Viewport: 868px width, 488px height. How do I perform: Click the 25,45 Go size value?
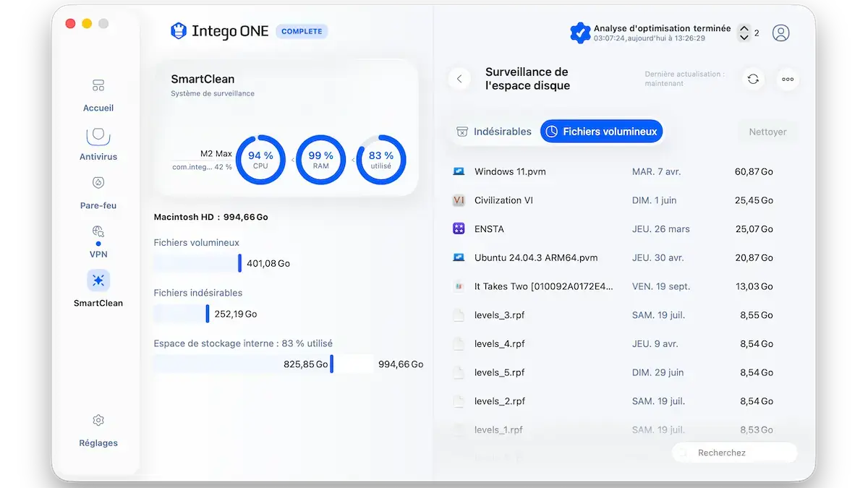(x=754, y=200)
